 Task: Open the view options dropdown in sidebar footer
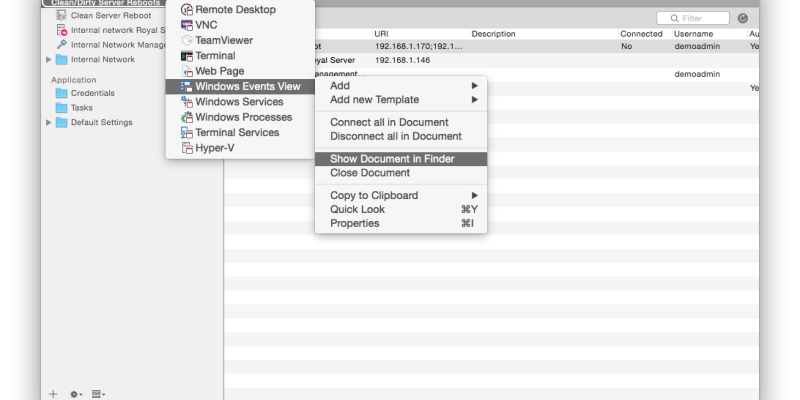click(x=98, y=394)
